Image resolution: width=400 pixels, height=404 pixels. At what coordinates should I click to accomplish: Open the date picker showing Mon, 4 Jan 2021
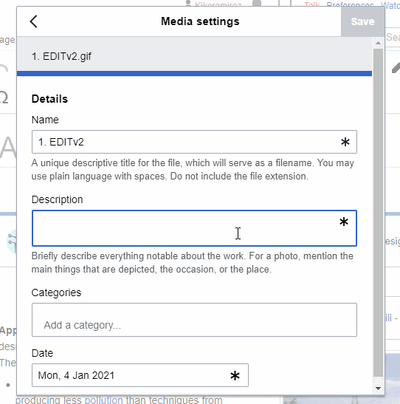coord(140,375)
